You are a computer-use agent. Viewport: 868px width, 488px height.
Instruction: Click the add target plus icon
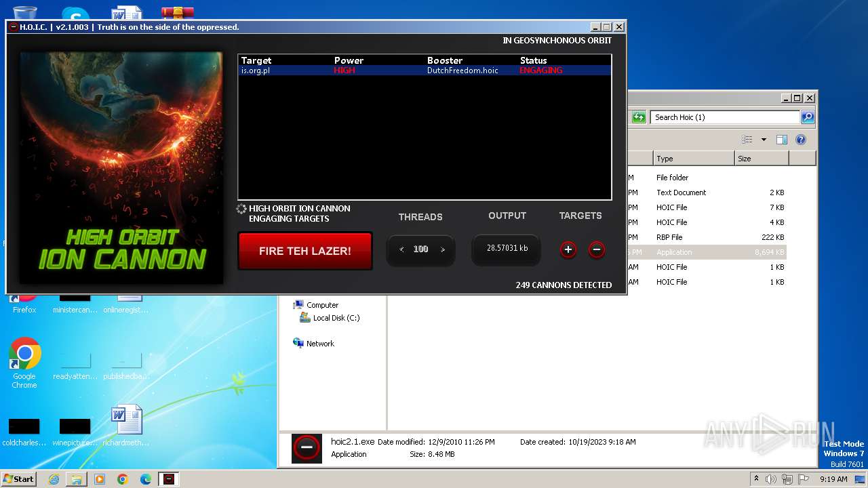pyautogui.click(x=568, y=249)
